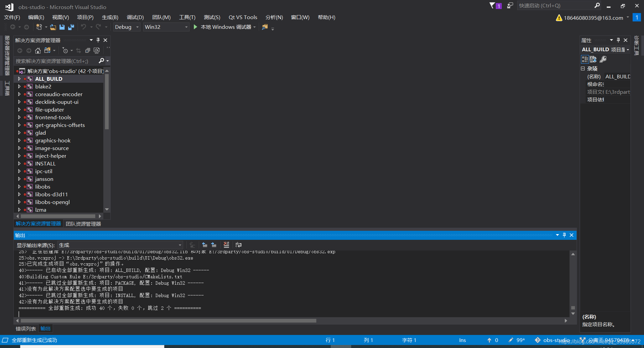Open the debugger target dropdown arrow

point(255,27)
